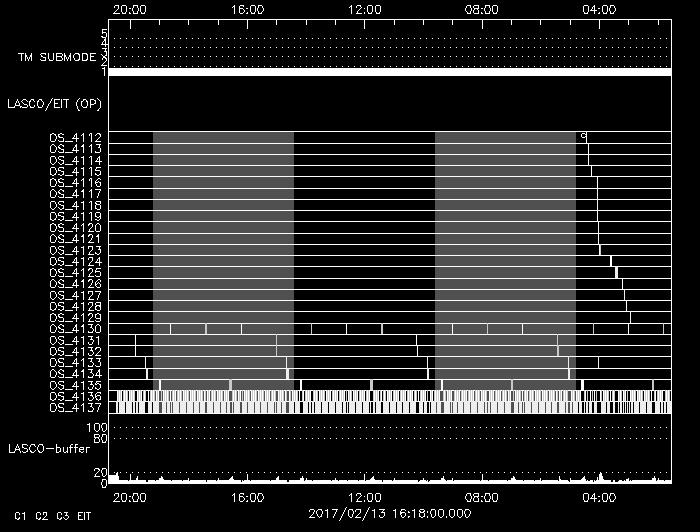Click the bottom axis 16:00 tick label
This screenshot has width=700, height=532.
[x=247, y=498]
